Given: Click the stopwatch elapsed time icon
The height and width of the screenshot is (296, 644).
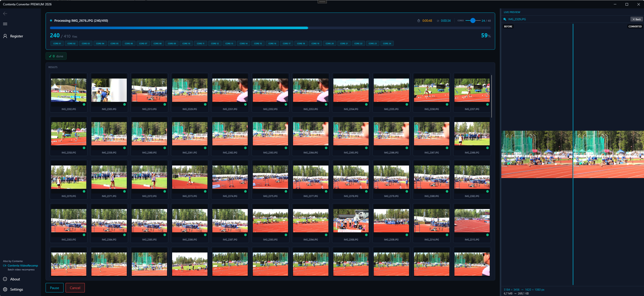Looking at the screenshot, I should pos(419,21).
